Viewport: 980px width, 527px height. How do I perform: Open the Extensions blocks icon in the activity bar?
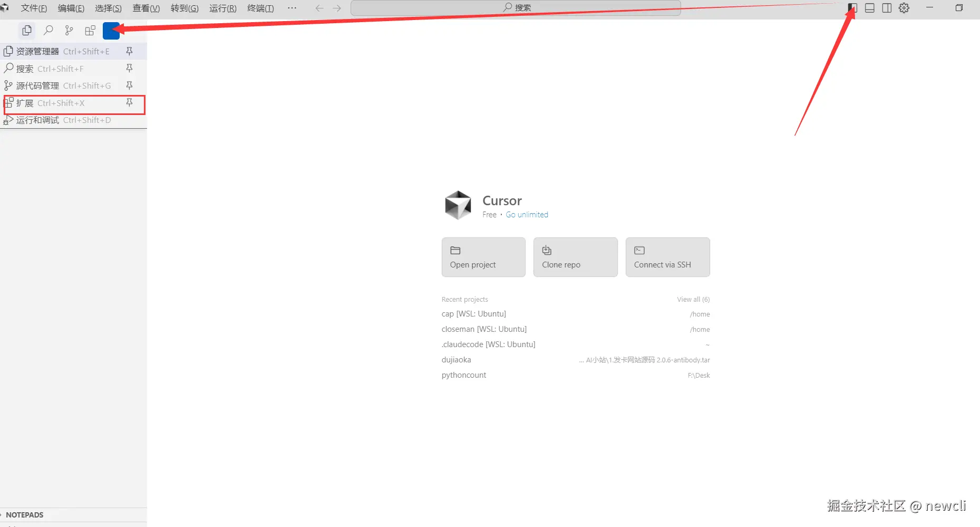90,31
